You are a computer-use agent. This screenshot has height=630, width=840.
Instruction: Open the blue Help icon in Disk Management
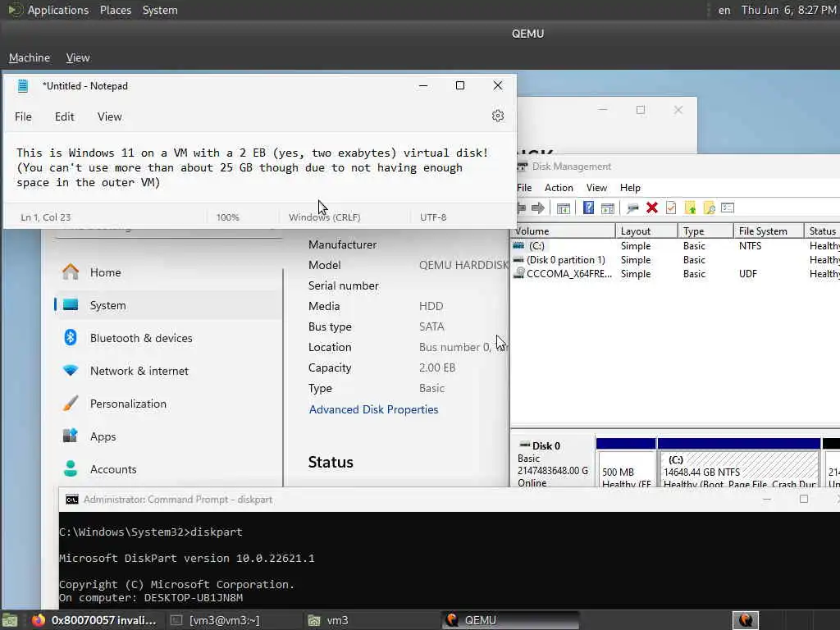click(x=588, y=208)
